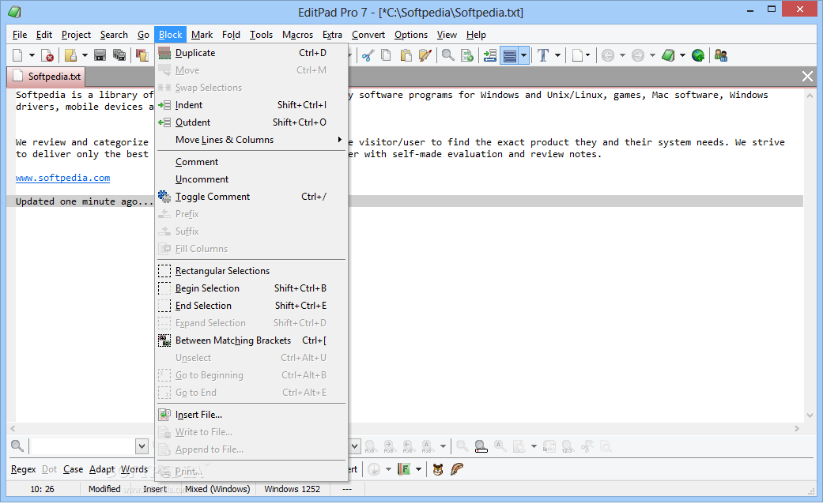Open the Edit menu

[44, 35]
